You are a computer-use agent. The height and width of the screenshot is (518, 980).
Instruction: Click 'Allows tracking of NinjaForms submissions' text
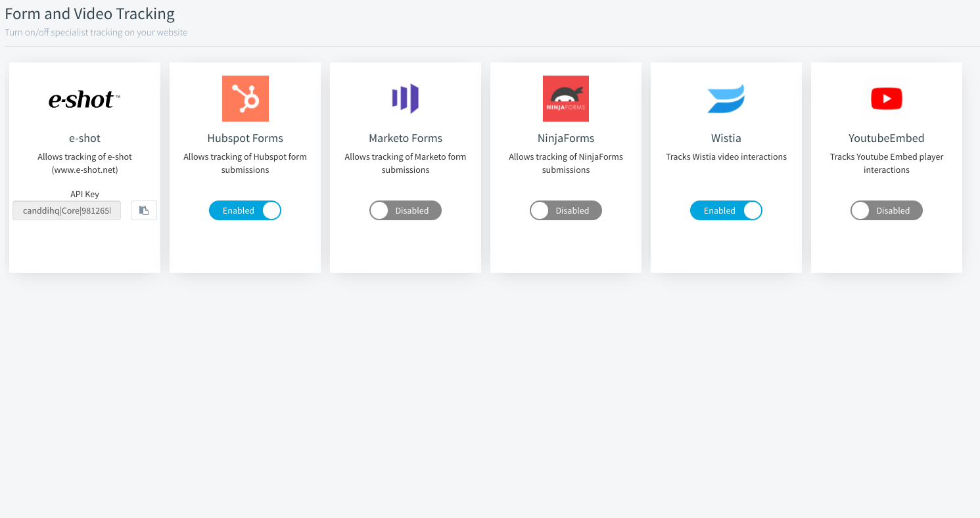566,163
